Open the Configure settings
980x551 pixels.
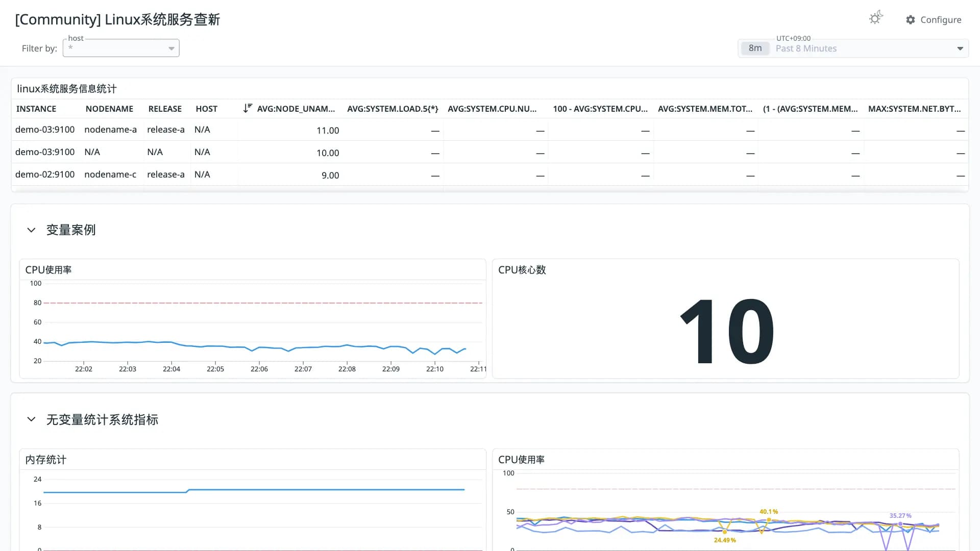coord(934,20)
